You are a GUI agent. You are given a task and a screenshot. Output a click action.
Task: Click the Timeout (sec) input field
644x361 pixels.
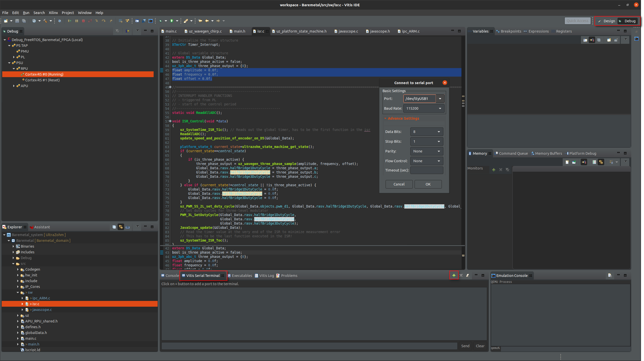pos(427,170)
